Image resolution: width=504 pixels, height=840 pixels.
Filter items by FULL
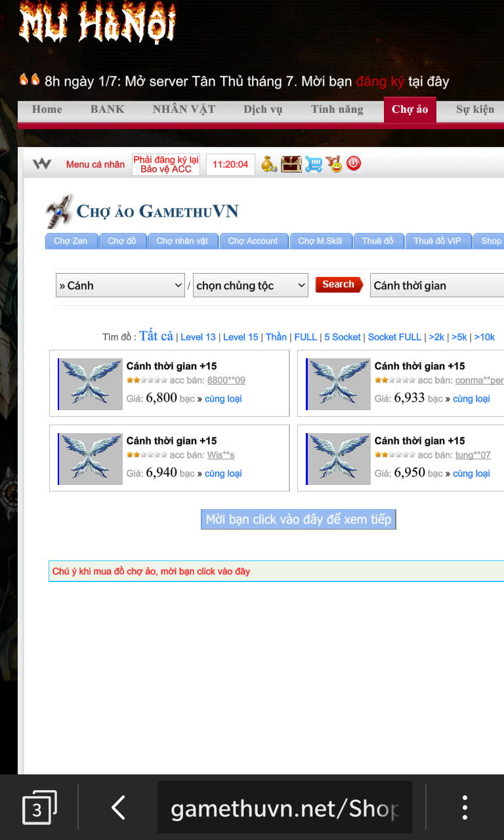[306, 337]
